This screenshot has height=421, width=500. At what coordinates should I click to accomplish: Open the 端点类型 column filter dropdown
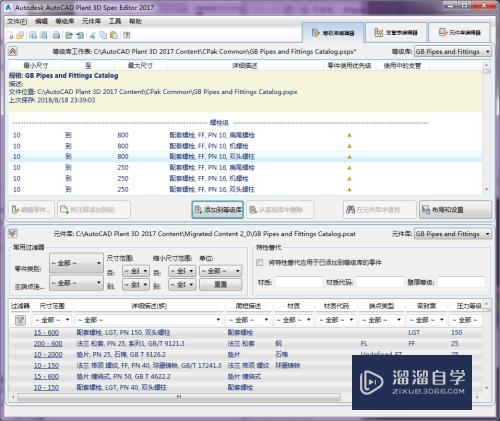381,320
